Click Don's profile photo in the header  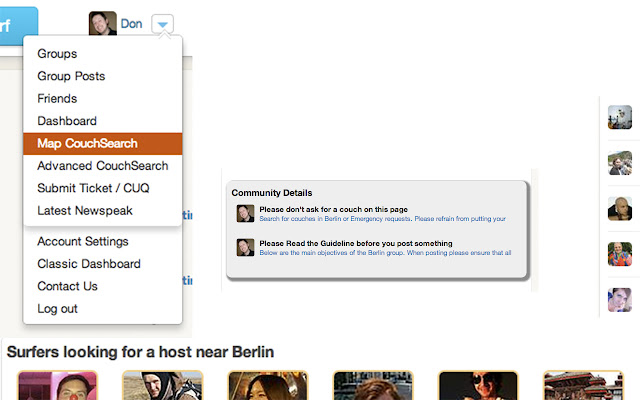coord(102,23)
